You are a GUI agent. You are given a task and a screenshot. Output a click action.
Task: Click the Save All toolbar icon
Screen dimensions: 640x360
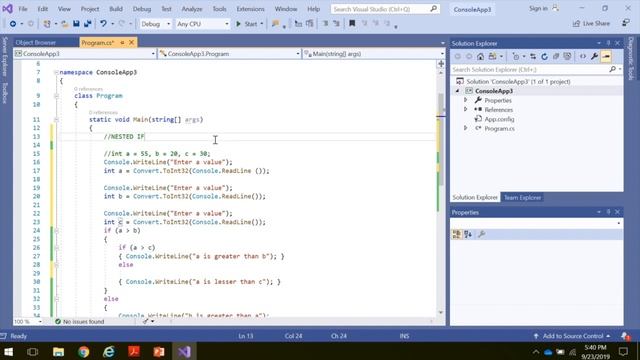coord(87,24)
